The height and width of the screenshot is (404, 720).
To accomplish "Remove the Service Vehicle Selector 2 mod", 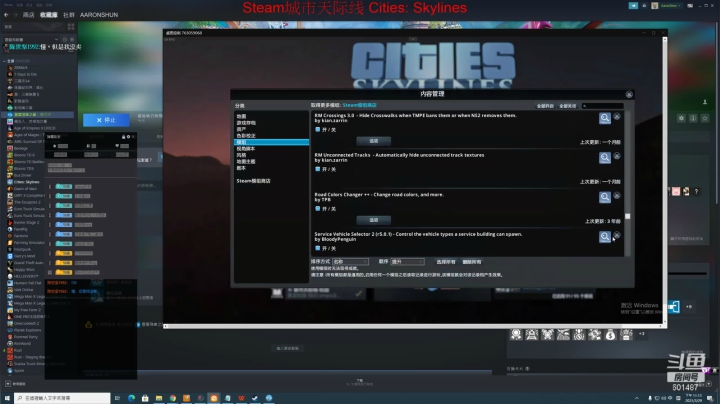I will [x=617, y=235].
